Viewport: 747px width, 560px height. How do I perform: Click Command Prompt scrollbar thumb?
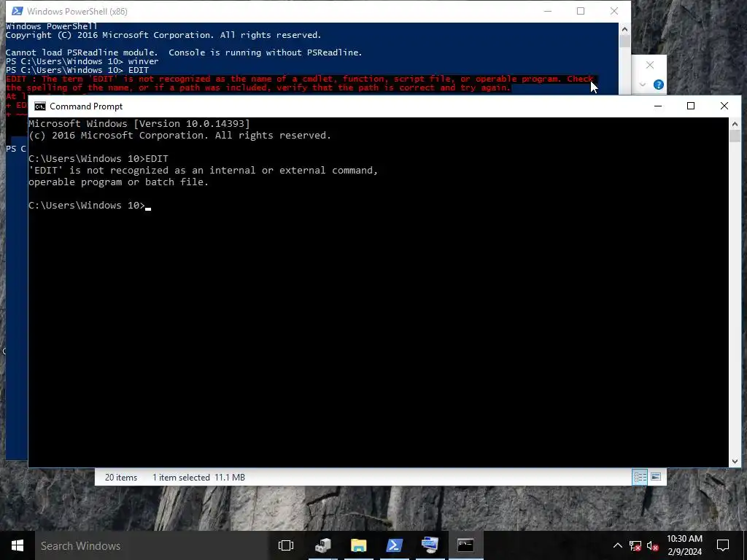[x=735, y=136]
